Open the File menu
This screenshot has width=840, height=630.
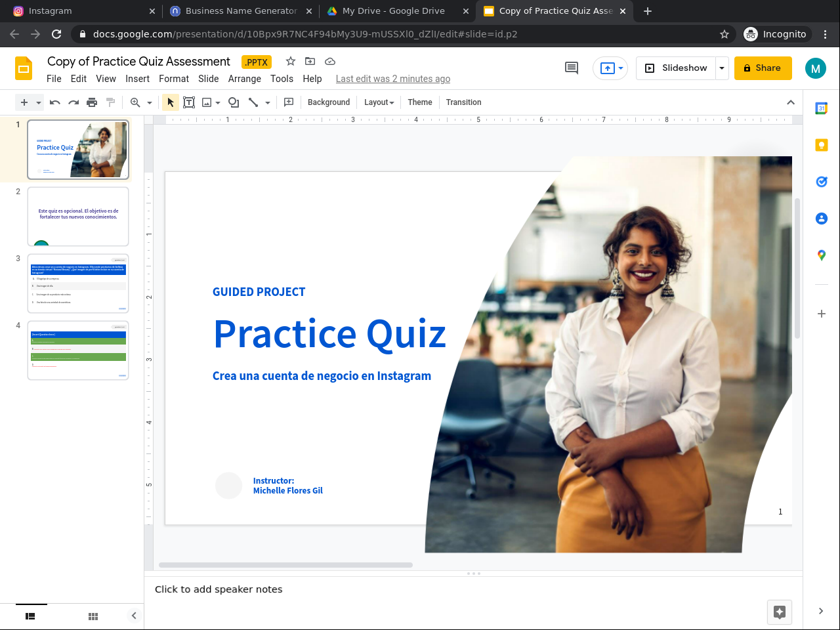point(54,79)
